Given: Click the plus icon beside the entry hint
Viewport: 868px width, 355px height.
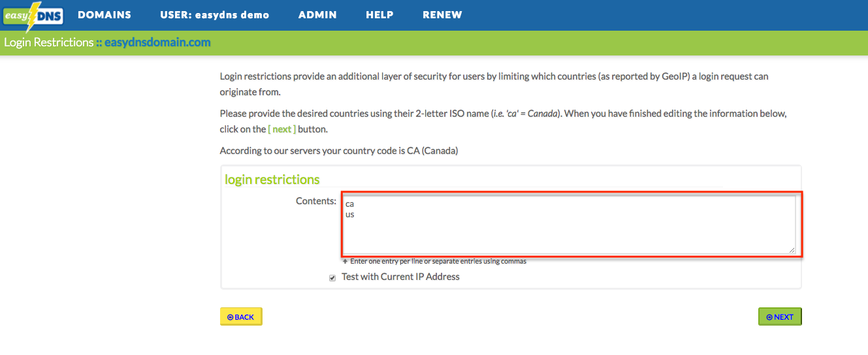Looking at the screenshot, I should click(x=345, y=261).
